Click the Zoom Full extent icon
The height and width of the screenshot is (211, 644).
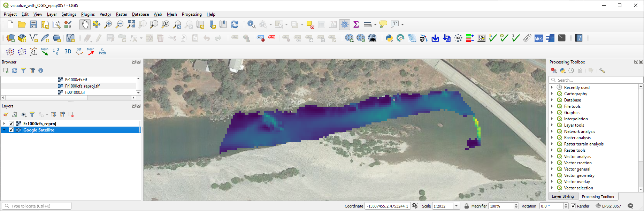[131, 24]
